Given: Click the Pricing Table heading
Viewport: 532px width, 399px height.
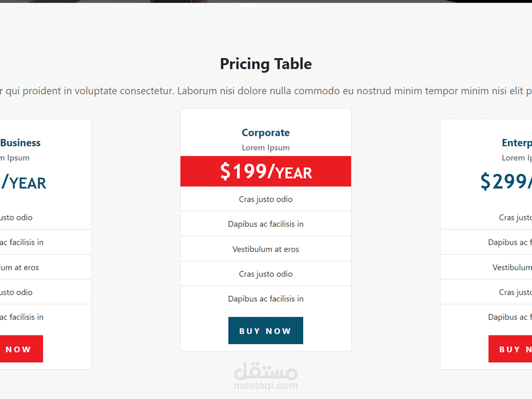Looking at the screenshot, I should [265, 64].
